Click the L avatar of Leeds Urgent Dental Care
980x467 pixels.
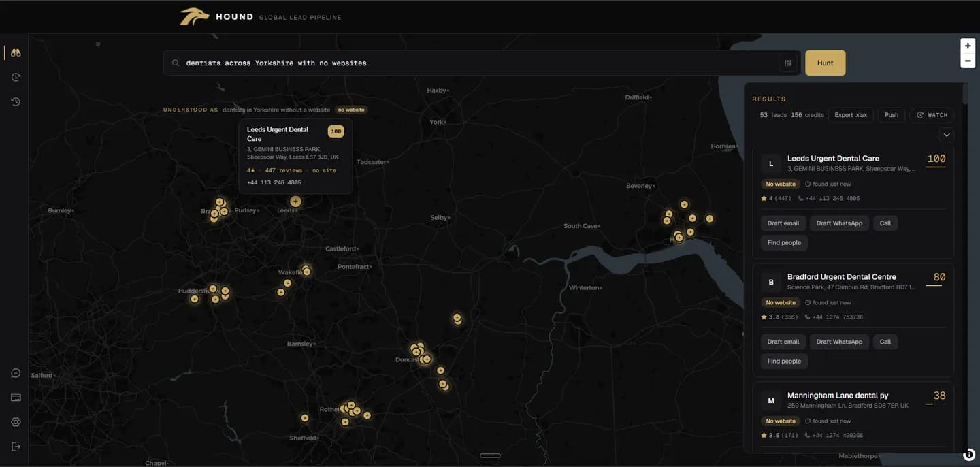click(x=771, y=163)
